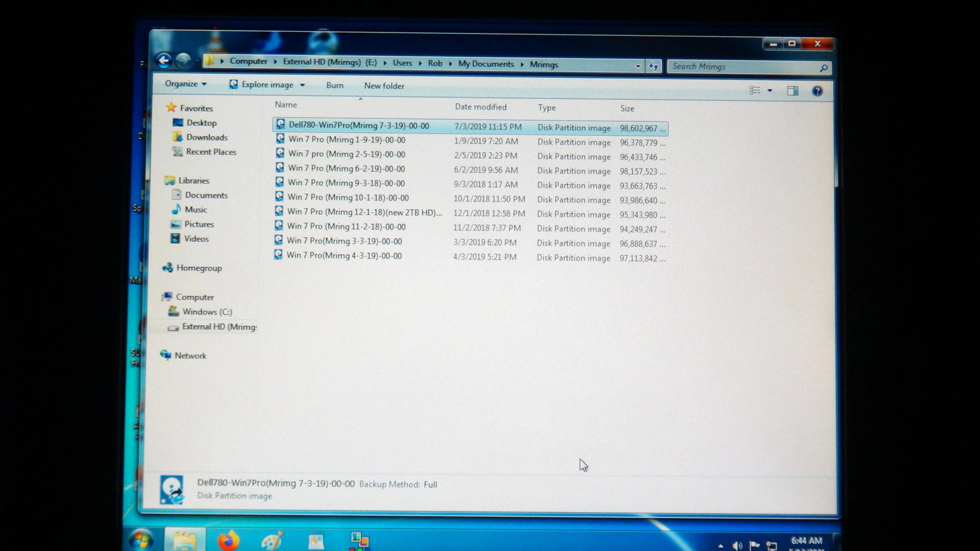Create a New folder

(x=384, y=86)
